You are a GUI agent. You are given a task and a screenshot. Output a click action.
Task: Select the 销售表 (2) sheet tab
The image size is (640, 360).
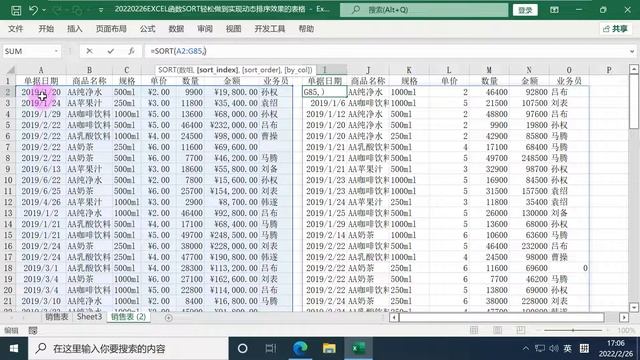click(128, 317)
